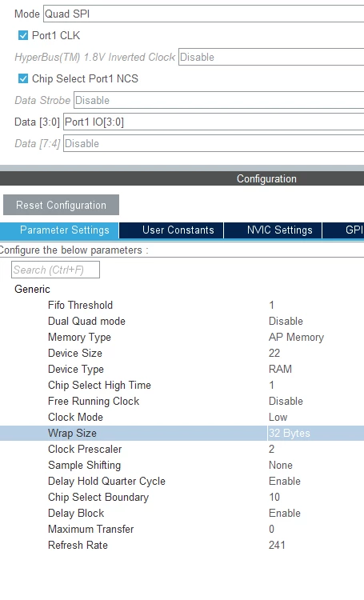Select the Delay Block parameter
The image size is (364, 600).
pyautogui.click(x=76, y=513)
